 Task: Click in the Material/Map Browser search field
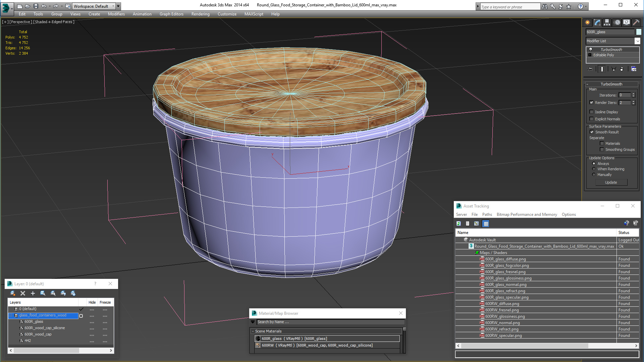(x=330, y=322)
